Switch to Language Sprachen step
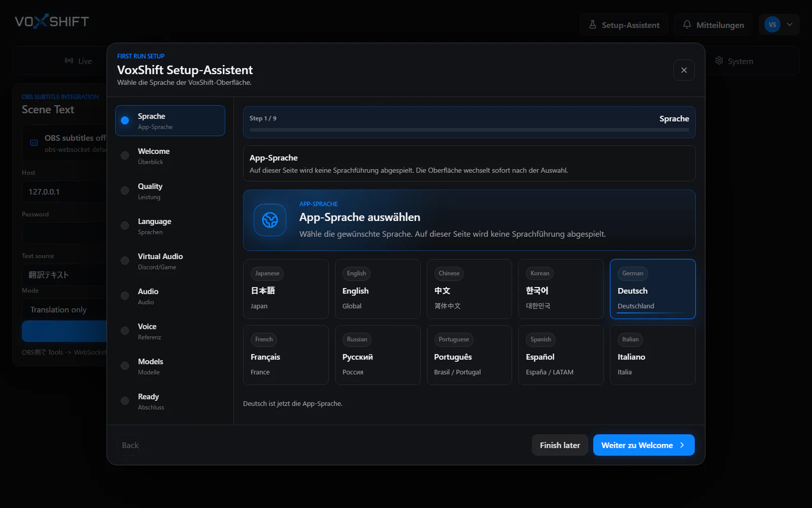The image size is (812, 508). tap(170, 226)
